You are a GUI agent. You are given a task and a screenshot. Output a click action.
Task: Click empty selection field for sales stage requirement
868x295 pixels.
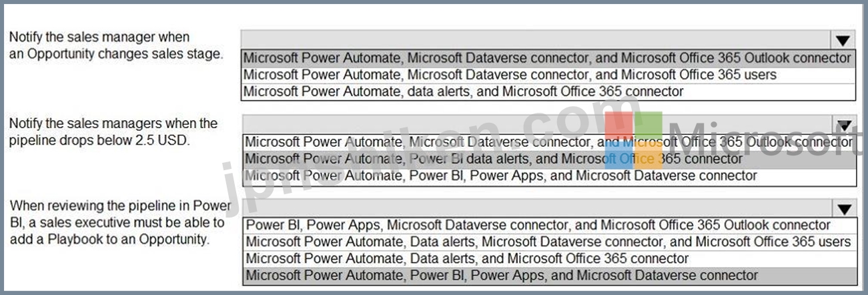536,39
